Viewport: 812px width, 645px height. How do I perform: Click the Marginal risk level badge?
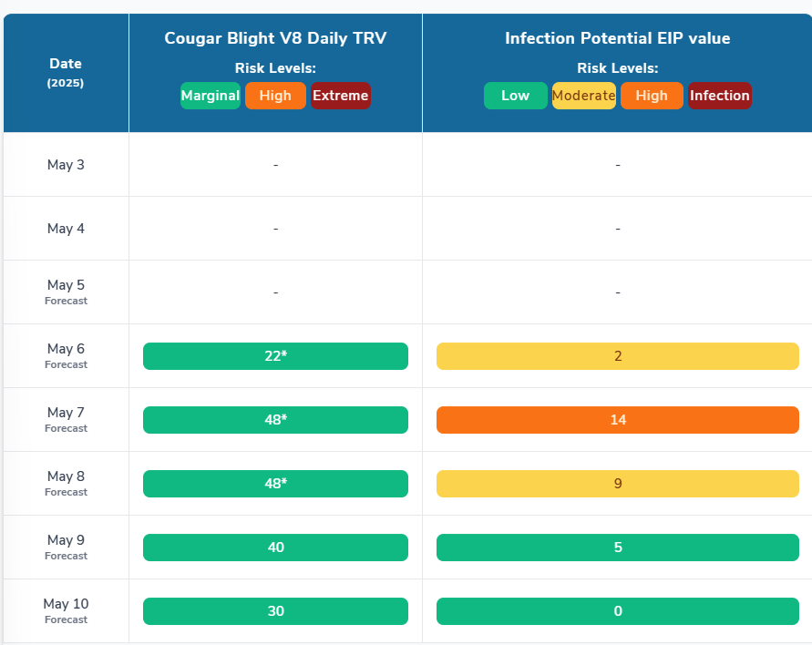[211, 96]
